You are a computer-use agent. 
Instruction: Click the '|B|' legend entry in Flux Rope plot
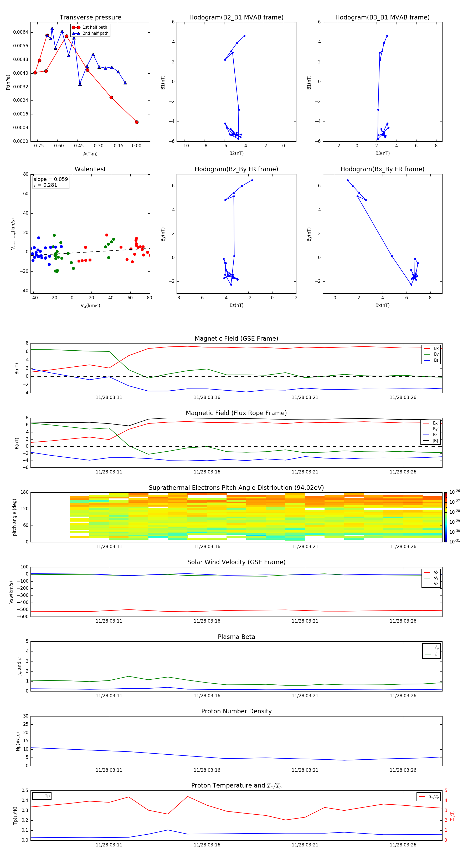tap(431, 441)
